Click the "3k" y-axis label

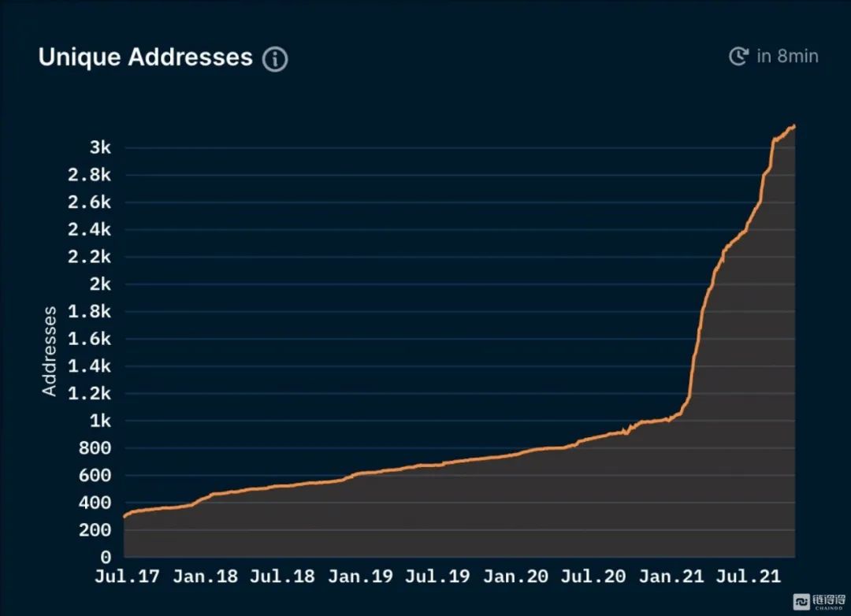(100, 147)
